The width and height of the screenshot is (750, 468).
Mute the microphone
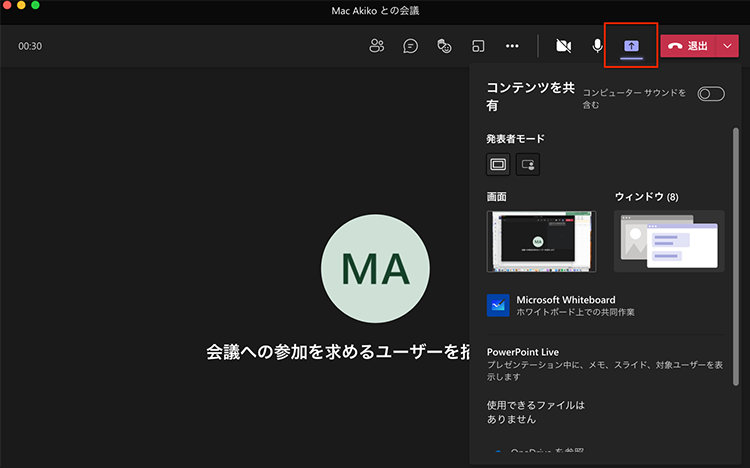coord(597,46)
